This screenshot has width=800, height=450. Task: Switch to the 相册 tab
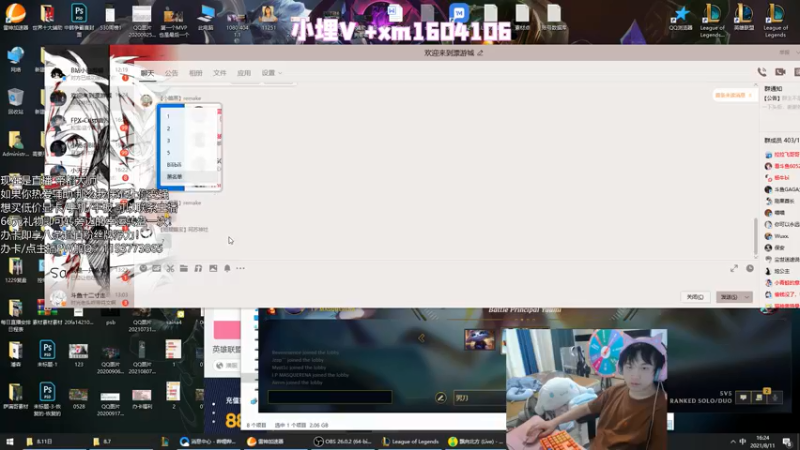click(x=195, y=73)
